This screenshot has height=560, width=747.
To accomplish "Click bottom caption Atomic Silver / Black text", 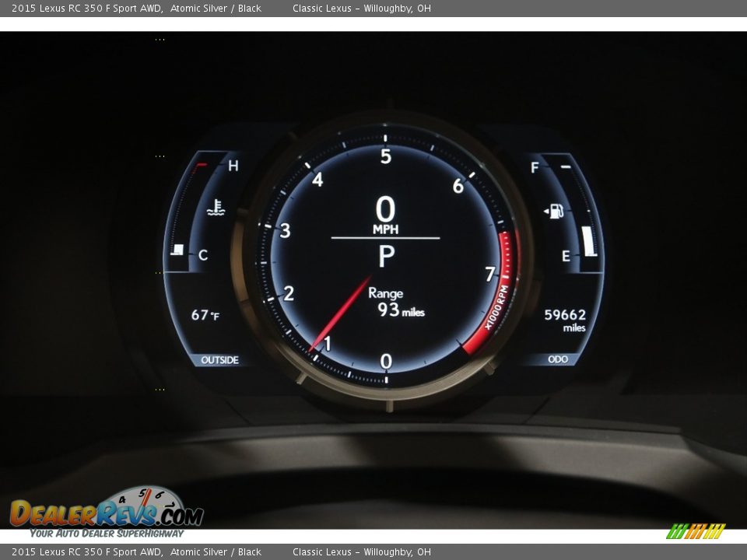I will 216,552.
